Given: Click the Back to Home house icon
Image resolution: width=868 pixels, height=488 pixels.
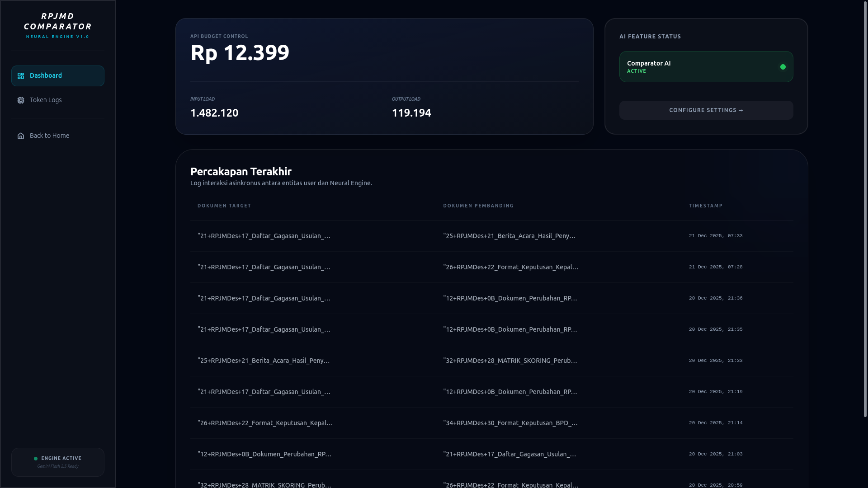Looking at the screenshot, I should (21, 136).
